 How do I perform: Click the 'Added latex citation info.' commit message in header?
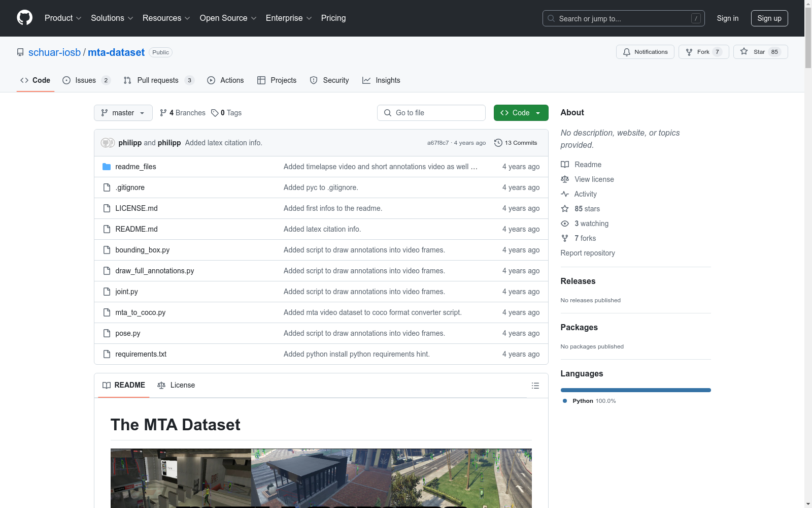coord(224,143)
